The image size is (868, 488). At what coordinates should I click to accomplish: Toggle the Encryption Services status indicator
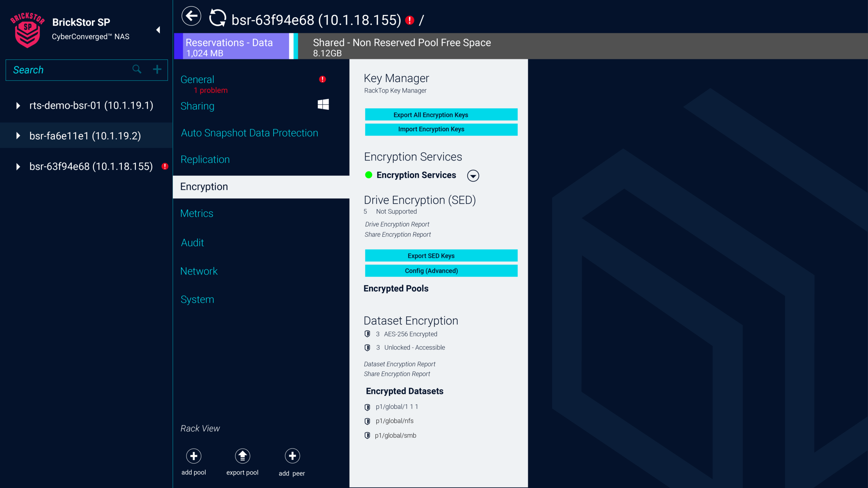[369, 175]
